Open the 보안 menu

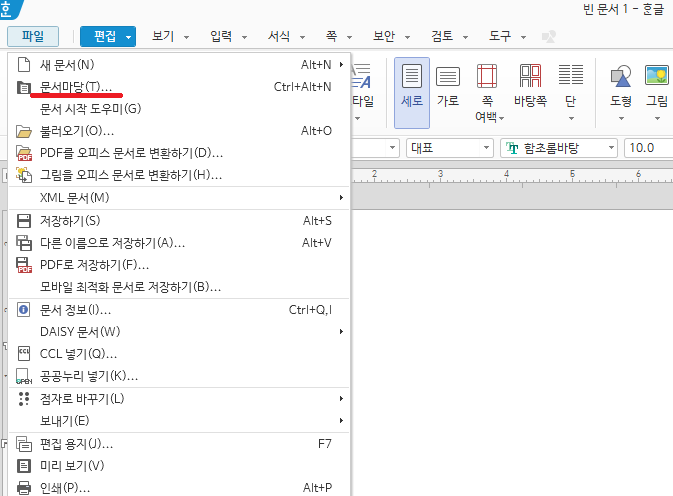tap(384, 36)
